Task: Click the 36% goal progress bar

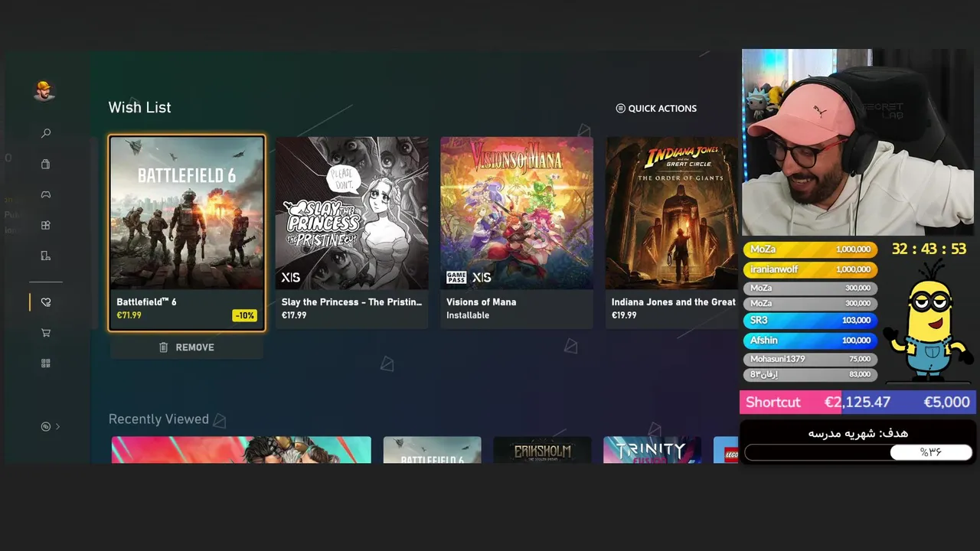Action: (858, 452)
